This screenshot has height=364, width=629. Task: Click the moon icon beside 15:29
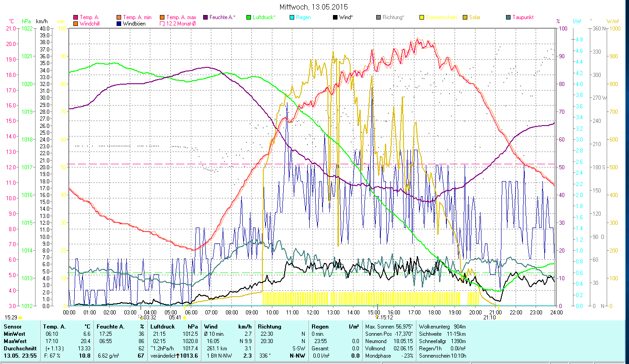click(x=20, y=318)
